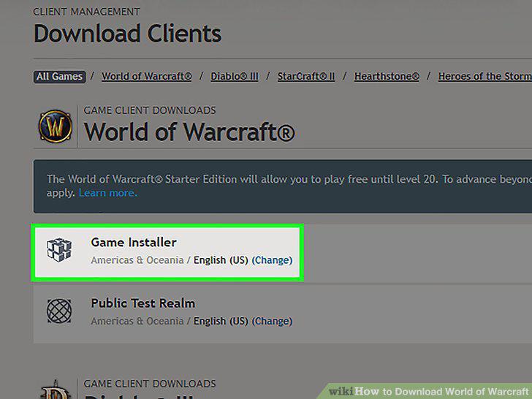Click Americas & Oceania under Public Test Realm
The height and width of the screenshot is (399, 532).
tap(137, 322)
